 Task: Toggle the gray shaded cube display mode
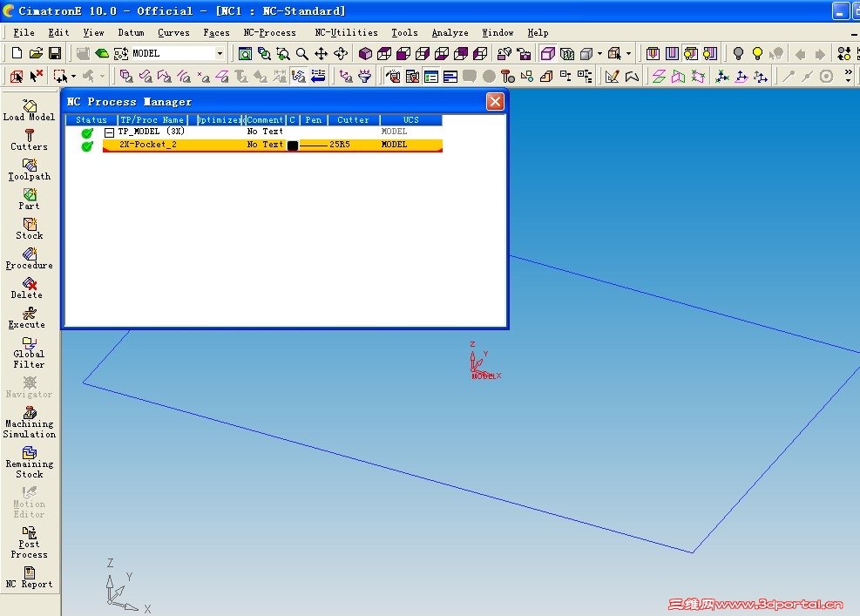pyautogui.click(x=586, y=53)
